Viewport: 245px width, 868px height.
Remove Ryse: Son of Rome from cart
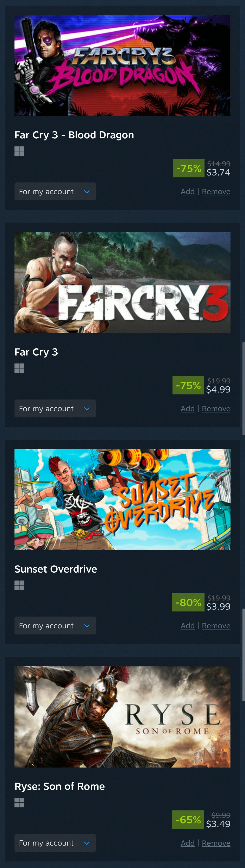click(216, 843)
